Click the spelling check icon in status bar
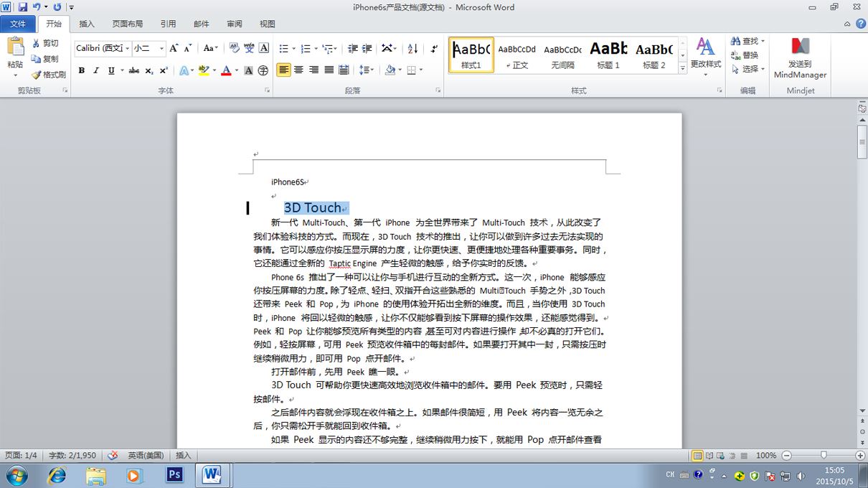Image resolution: width=868 pixels, height=488 pixels. (113, 455)
